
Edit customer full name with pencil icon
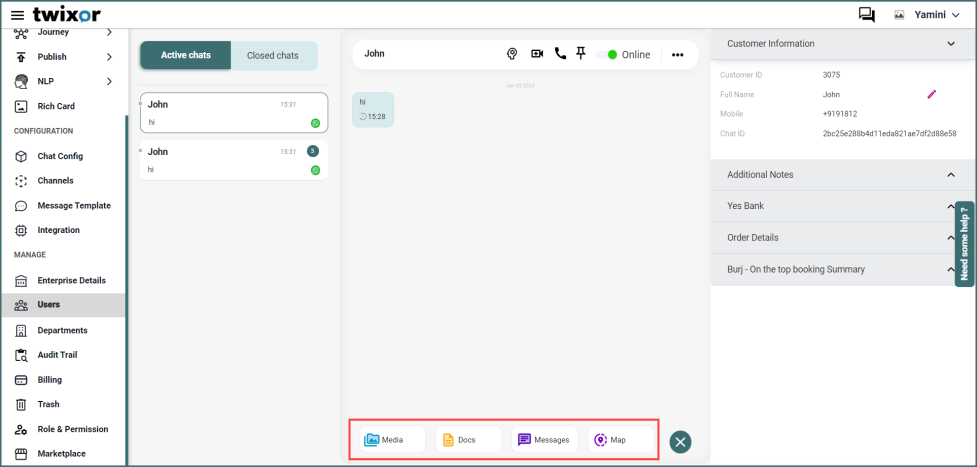pyautogui.click(x=932, y=94)
